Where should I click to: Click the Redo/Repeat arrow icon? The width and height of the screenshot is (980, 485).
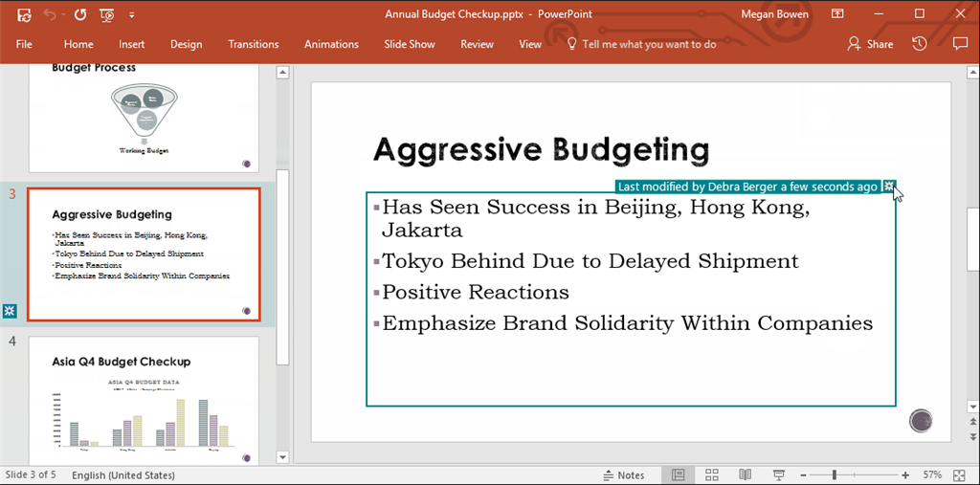[80, 14]
